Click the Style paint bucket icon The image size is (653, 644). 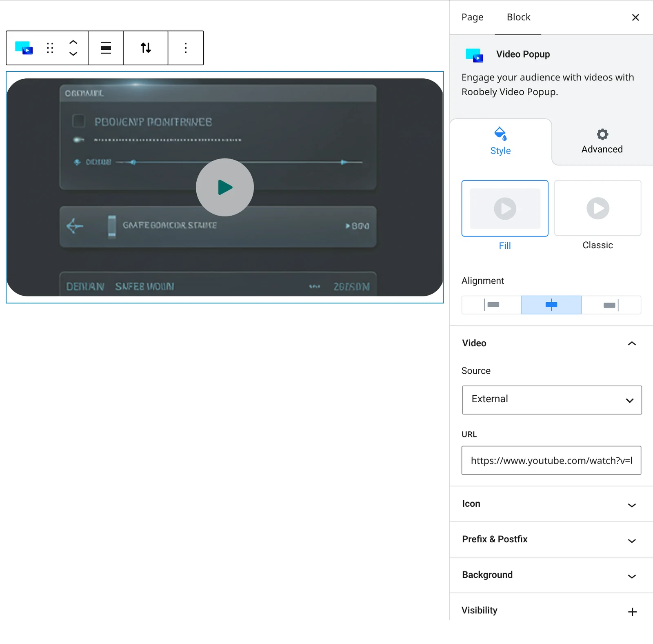[x=500, y=134]
